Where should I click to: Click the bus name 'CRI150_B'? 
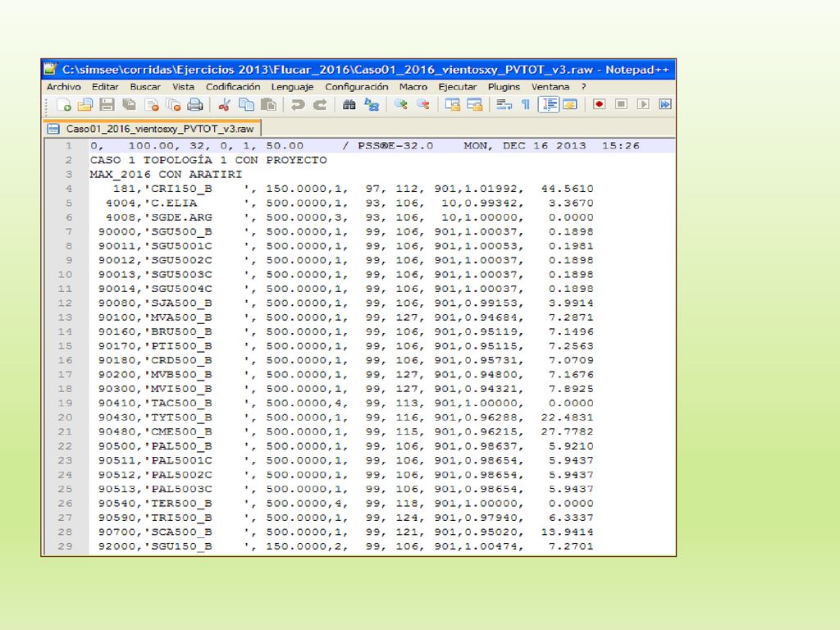click(181, 189)
